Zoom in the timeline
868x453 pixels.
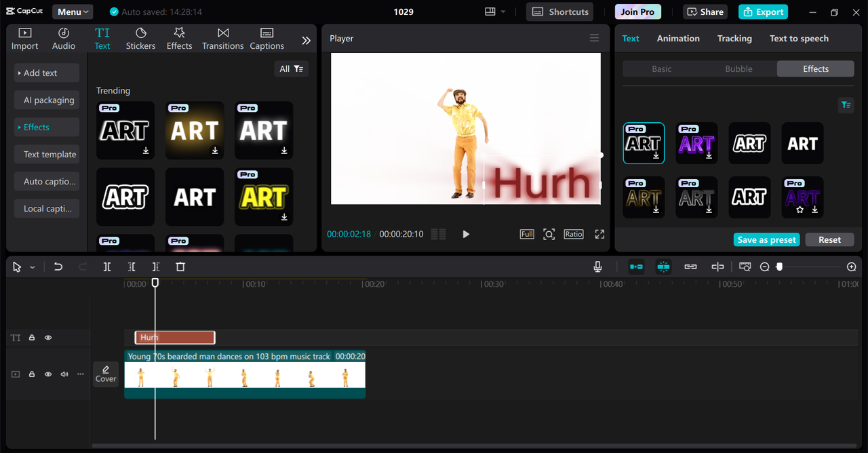pos(852,267)
